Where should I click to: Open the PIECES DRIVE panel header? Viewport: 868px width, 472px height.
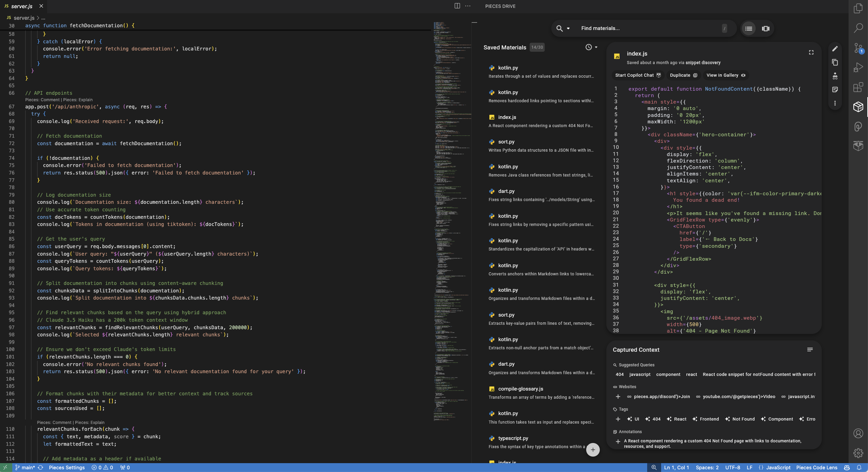click(500, 6)
